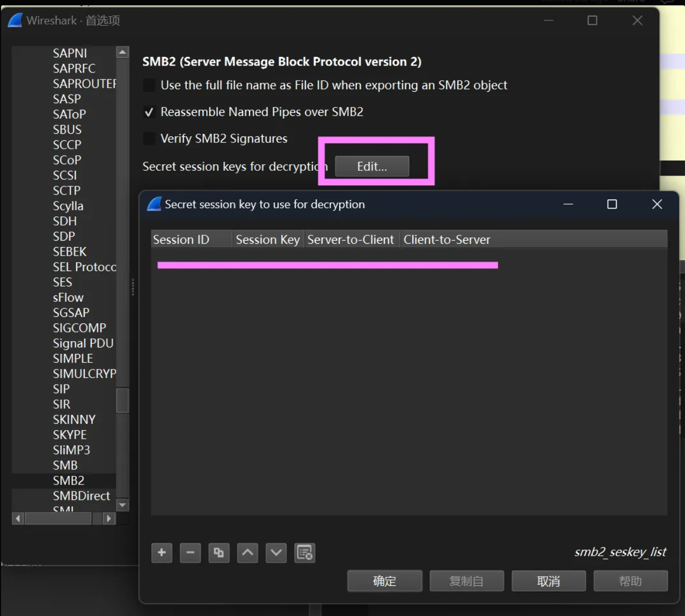Select SDP protocol entry
Screen dimensions: 685x616
pos(64,236)
